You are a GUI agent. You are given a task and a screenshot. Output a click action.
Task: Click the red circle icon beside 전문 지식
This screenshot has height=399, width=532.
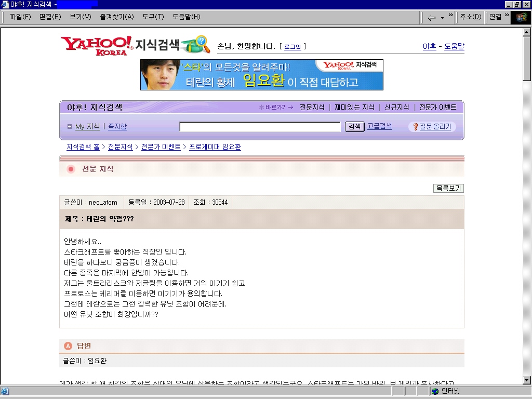71,169
